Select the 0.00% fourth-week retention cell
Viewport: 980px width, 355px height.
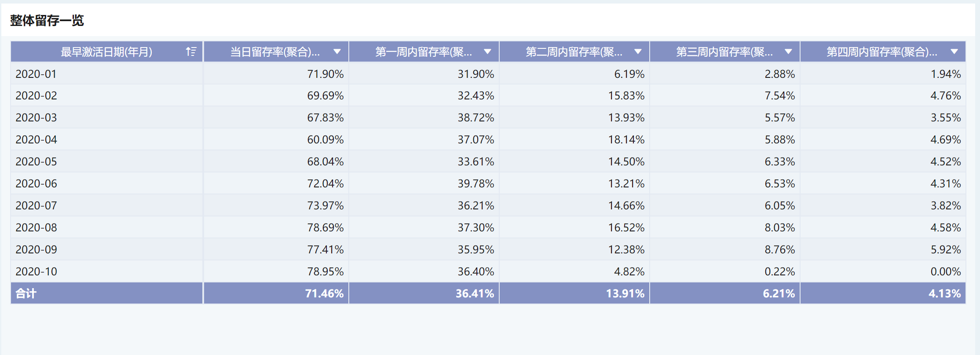945,272
